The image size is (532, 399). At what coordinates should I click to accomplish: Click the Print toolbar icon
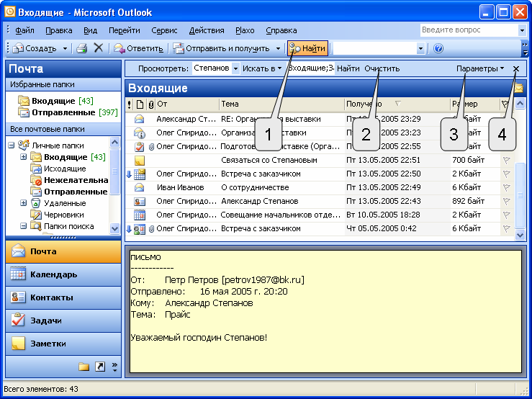(82, 48)
